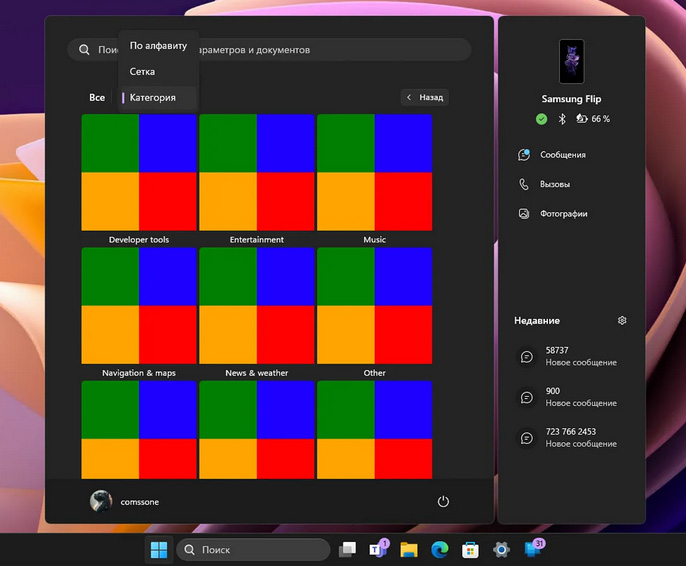The image size is (686, 566).
Task: Open the recent message from 58737
Action: tap(570, 356)
